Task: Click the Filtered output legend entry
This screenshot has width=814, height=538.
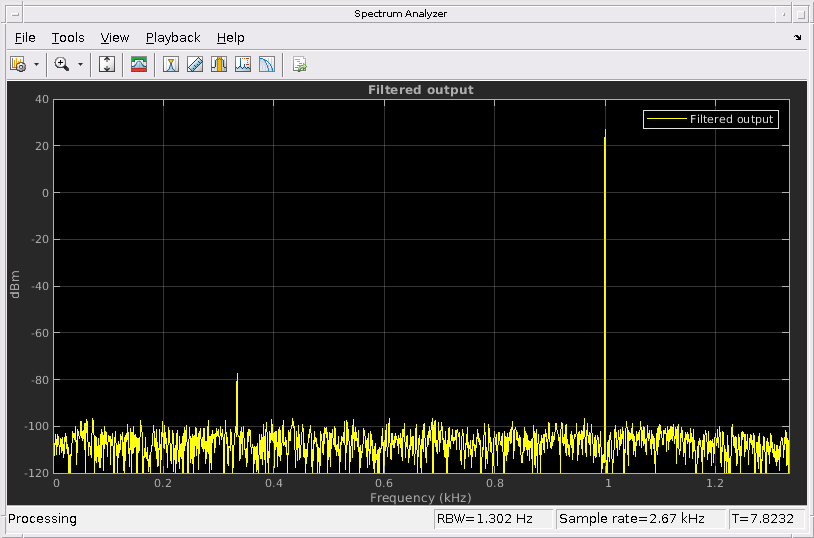Action: pyautogui.click(x=732, y=119)
